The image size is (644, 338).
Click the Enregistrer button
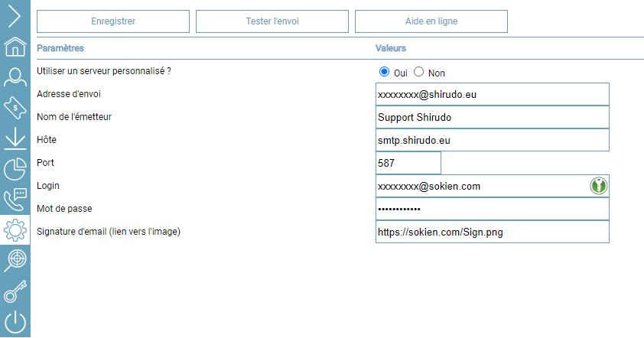coord(112,21)
